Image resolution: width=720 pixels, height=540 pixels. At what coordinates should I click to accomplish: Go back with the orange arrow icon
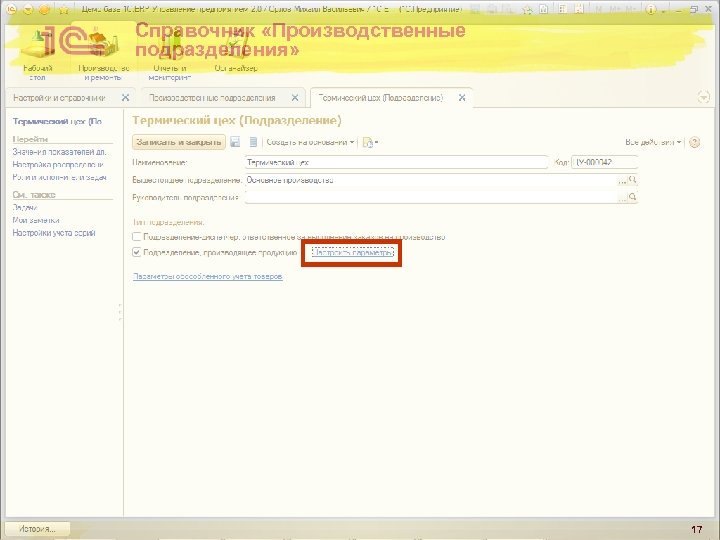(44, 9)
